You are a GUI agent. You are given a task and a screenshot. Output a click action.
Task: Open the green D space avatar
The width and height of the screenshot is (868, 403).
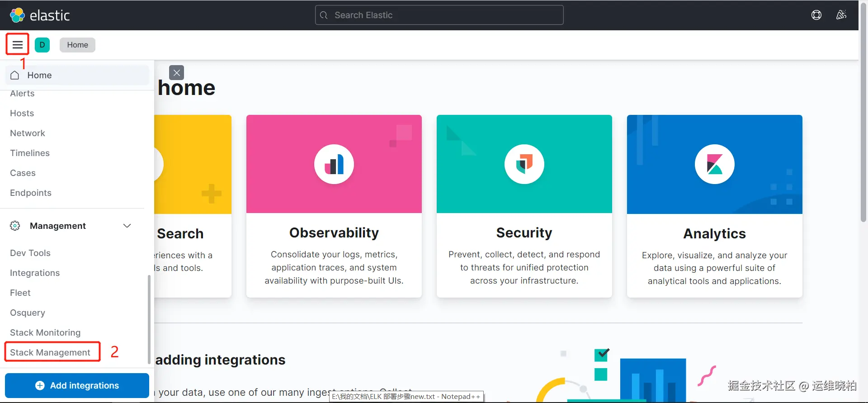pos(42,45)
